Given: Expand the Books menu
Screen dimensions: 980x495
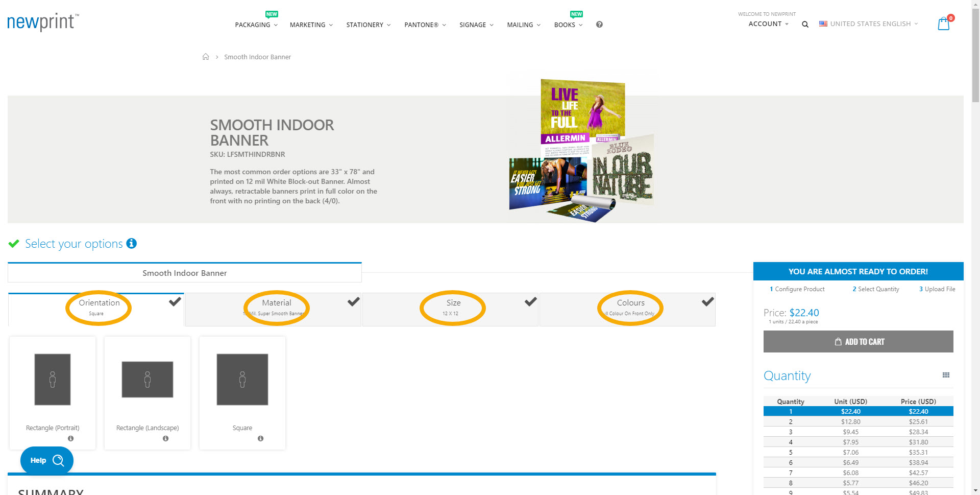Looking at the screenshot, I should pos(568,25).
